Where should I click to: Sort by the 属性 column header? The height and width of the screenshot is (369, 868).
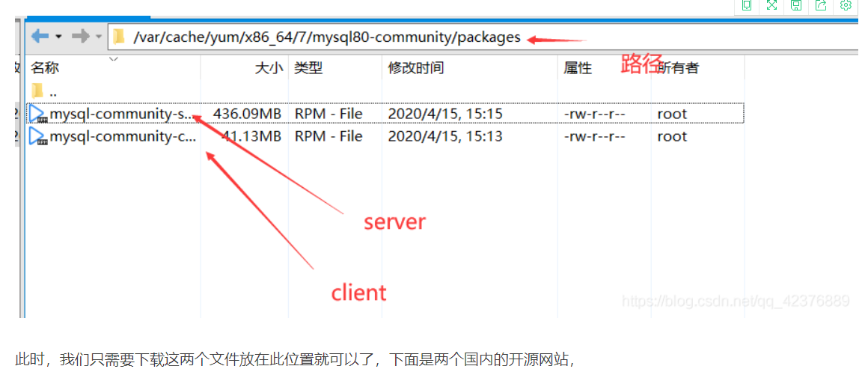point(578,68)
